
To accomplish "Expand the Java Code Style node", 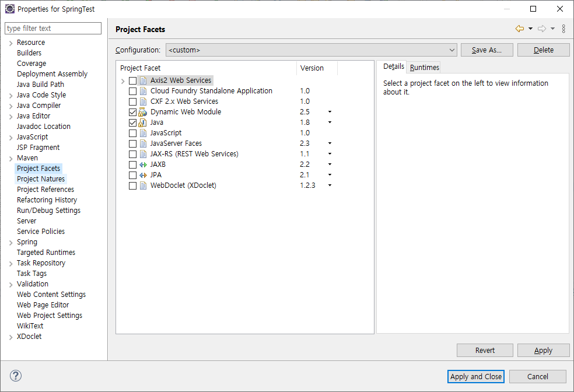I will [10, 96].
